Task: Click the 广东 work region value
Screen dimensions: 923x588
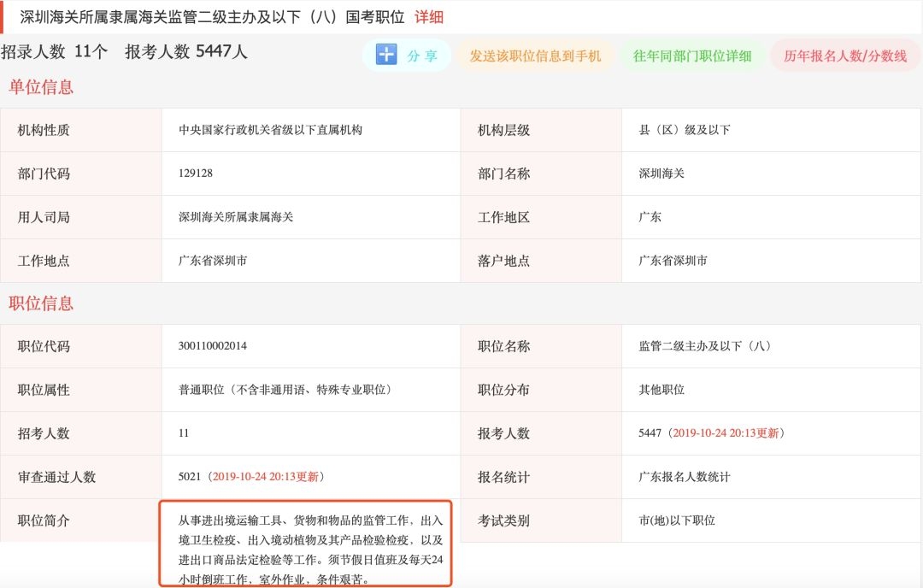Action: (x=650, y=216)
